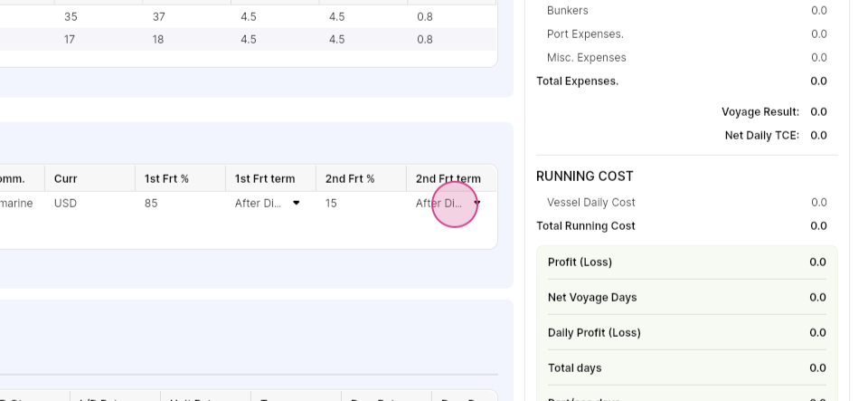Click the Total days value 0.0
Viewport: 868px width, 401px height.
pos(817,368)
